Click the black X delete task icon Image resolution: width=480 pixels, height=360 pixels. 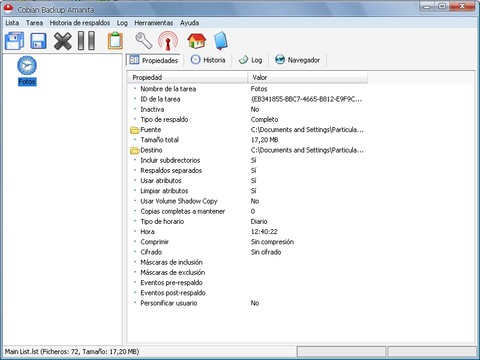coord(63,41)
